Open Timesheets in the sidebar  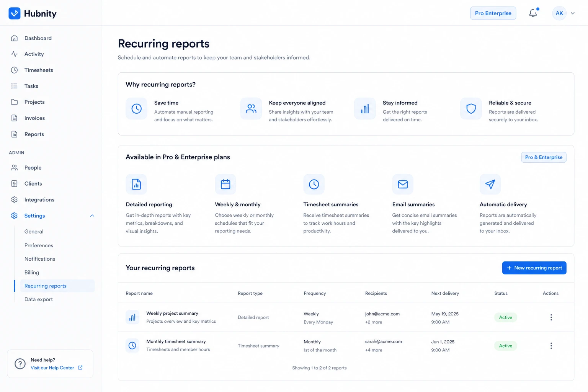[x=39, y=70]
